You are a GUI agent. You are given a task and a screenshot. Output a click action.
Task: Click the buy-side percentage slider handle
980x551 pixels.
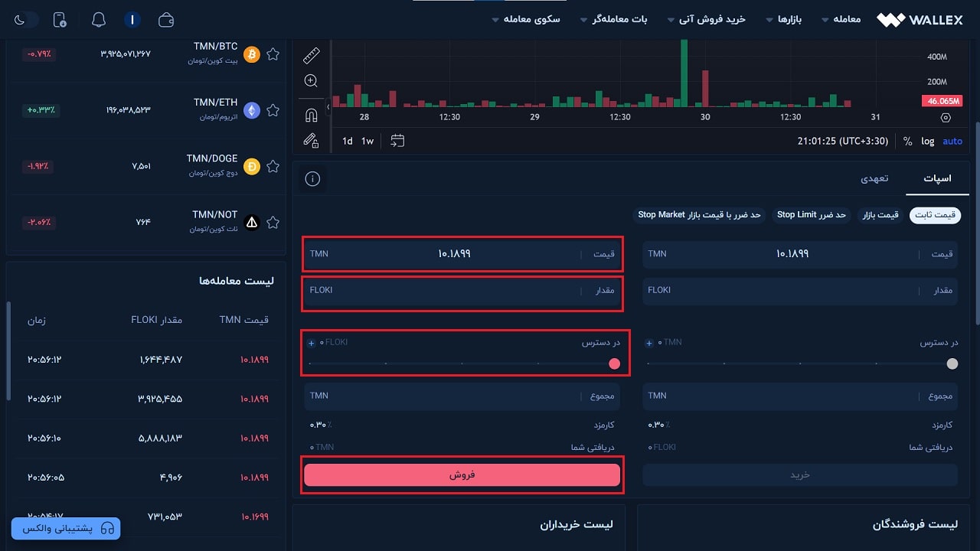click(x=952, y=364)
